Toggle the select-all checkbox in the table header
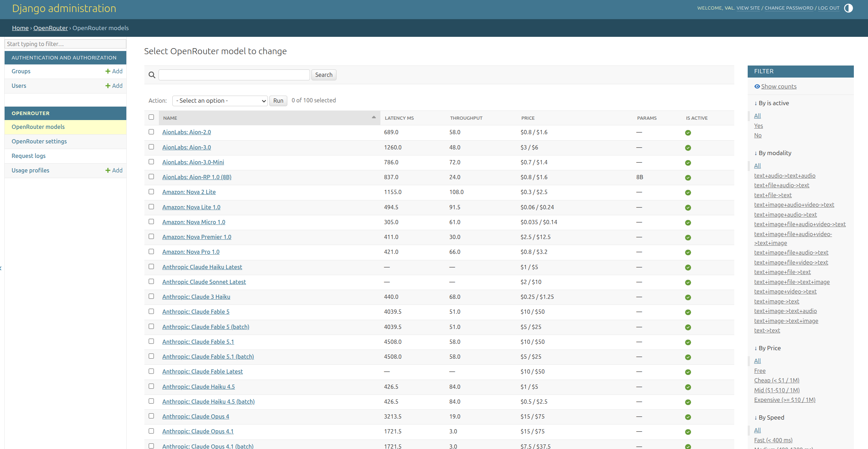 (x=151, y=117)
